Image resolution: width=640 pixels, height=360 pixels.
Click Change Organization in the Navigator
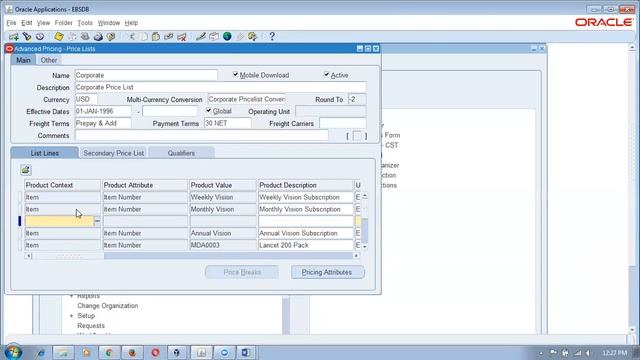[108, 306]
